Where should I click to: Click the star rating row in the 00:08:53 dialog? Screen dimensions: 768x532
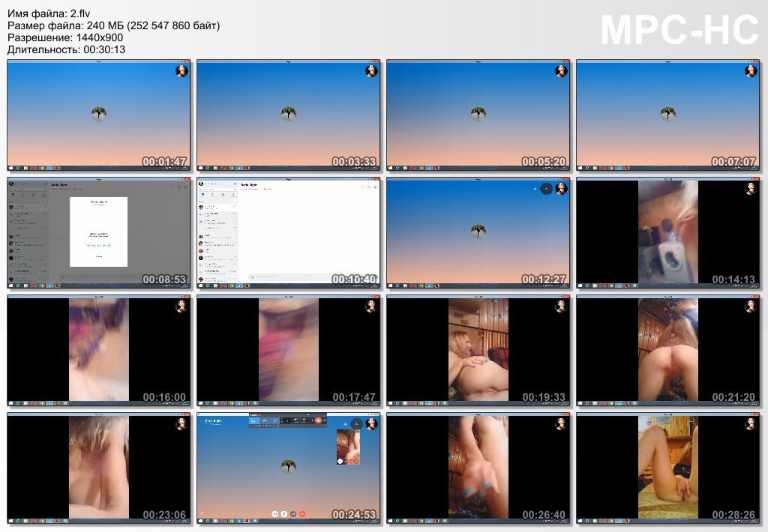coord(98,245)
